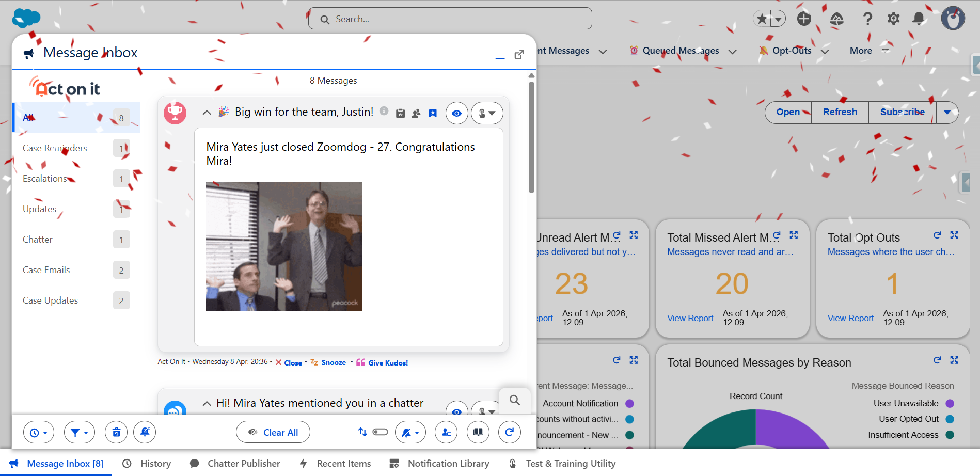This screenshot has height=476, width=980.
Task: Click the snoozed alerts bell icon
Action: 144,432
